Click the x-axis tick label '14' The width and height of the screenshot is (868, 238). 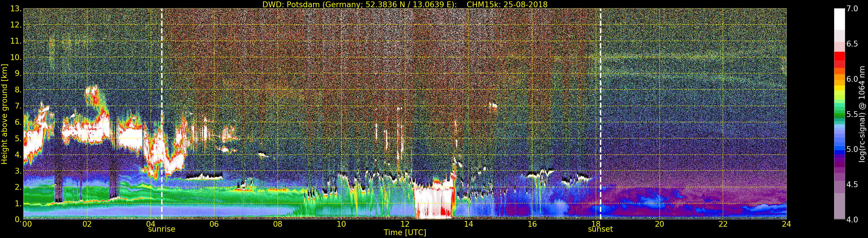(x=469, y=224)
